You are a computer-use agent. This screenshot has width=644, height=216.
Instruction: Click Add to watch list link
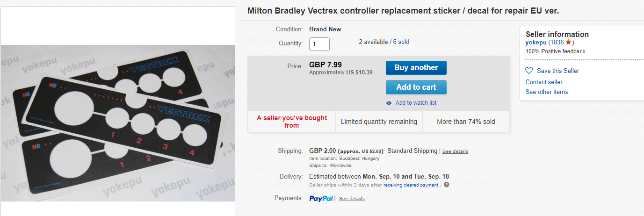click(416, 103)
